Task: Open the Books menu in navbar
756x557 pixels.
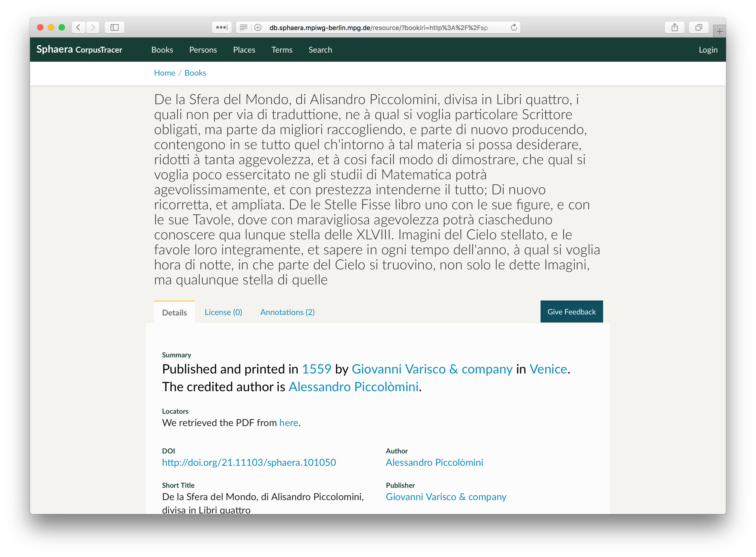Action: tap(162, 50)
